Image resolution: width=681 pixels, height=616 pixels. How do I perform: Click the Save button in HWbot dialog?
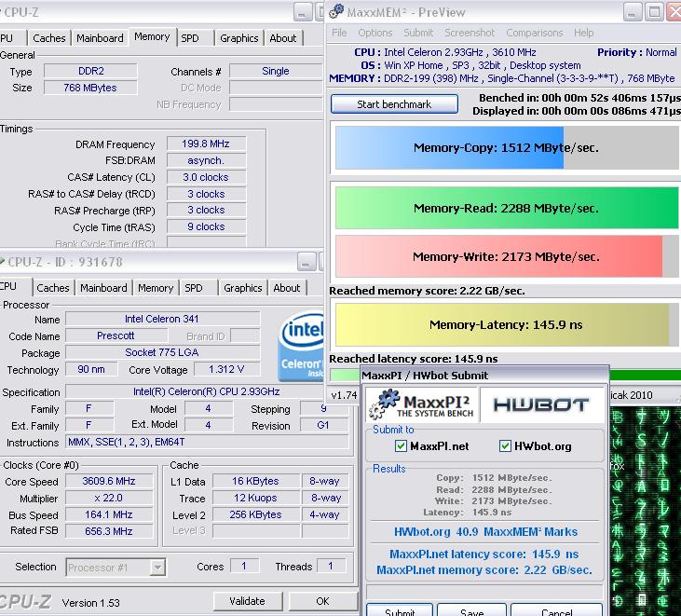[471, 610]
